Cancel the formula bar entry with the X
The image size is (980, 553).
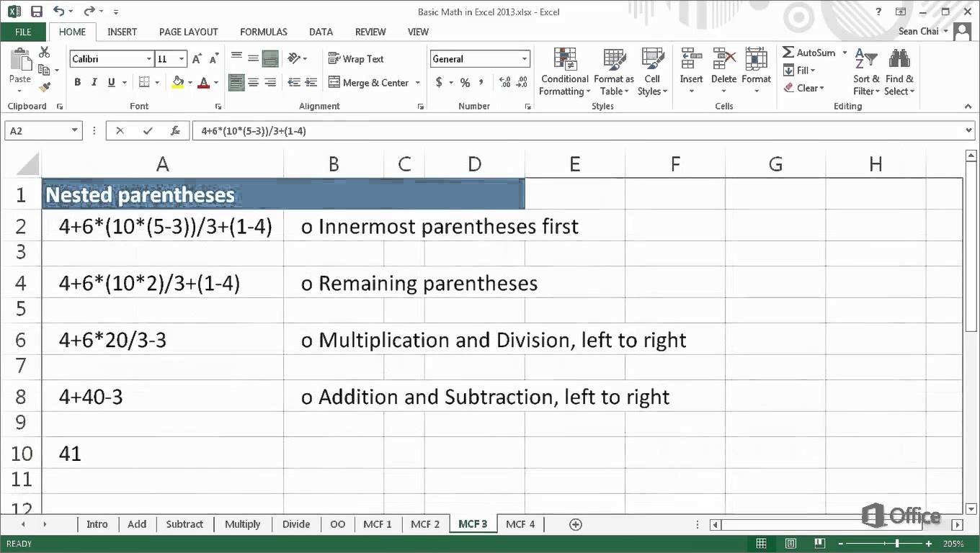point(120,131)
